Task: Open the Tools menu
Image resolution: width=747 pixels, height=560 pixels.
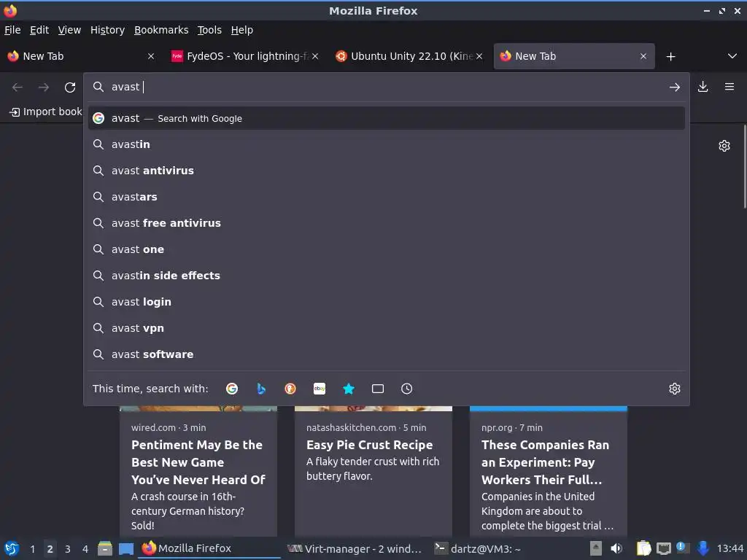Action: pyautogui.click(x=209, y=30)
